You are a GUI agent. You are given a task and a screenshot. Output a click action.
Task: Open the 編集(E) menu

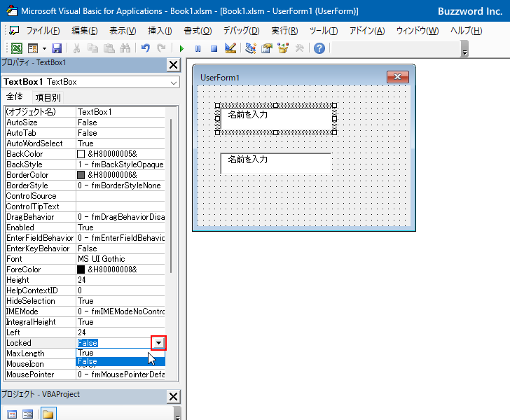coord(85,31)
